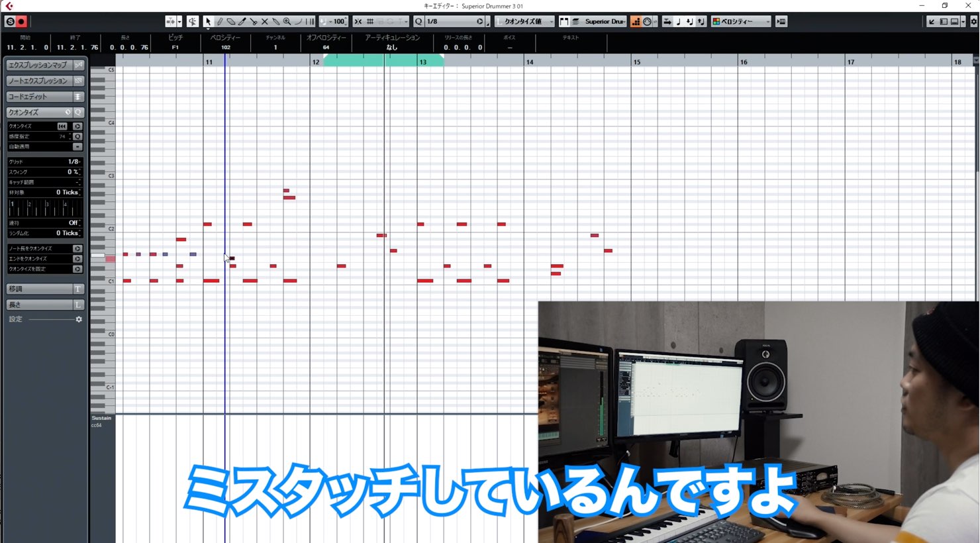Open the window layout setup dropdown arrow

pyautogui.click(x=963, y=21)
